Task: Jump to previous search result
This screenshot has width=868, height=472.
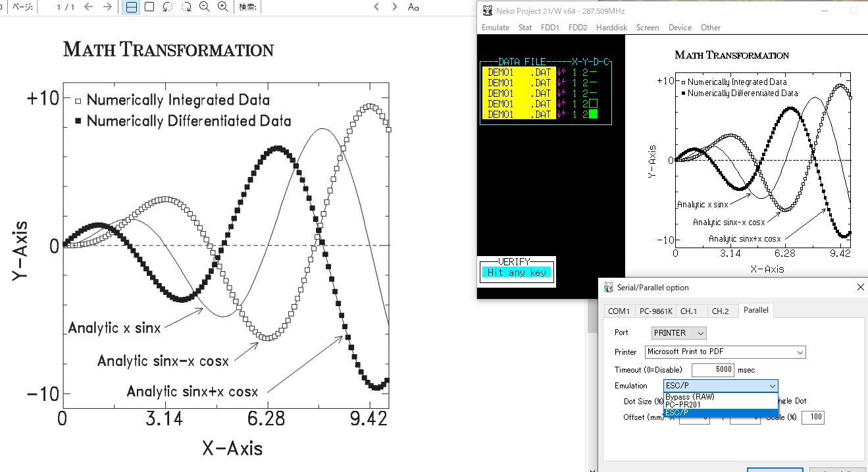Action: coord(376,7)
